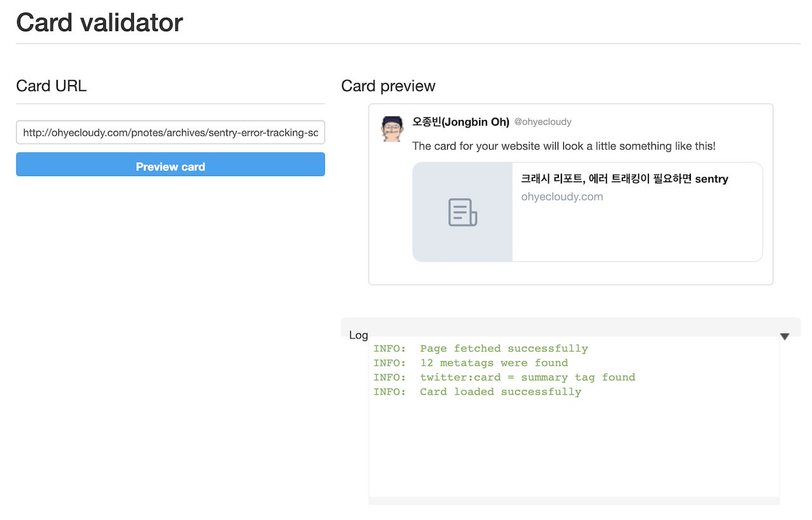Click the Card URL input field
Viewport: 812px width, 520px height.
(x=170, y=133)
